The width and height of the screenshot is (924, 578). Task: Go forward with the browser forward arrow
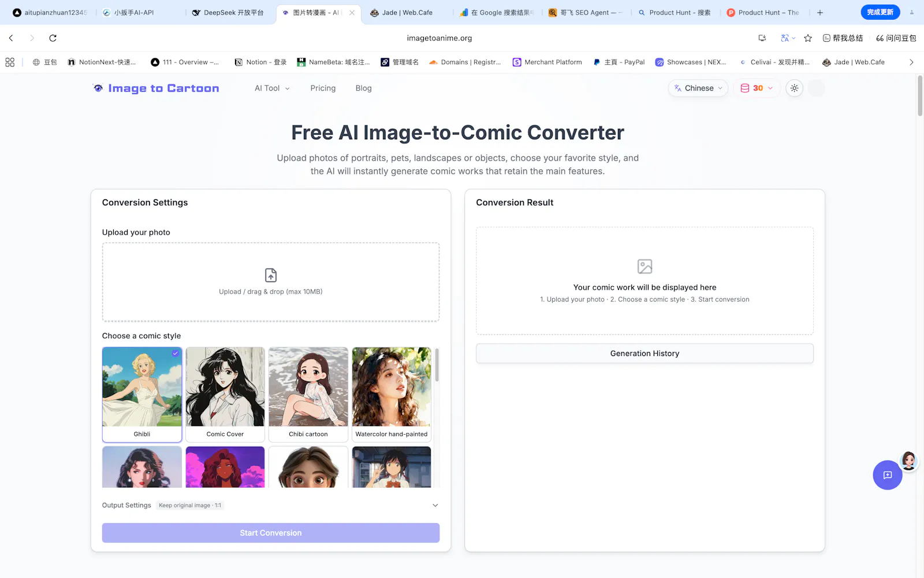(x=32, y=38)
